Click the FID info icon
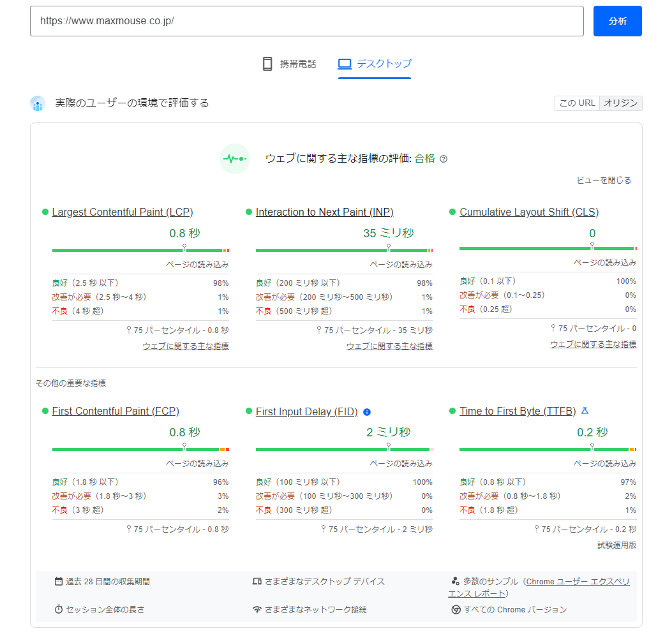This screenshot has width=672, height=636. tap(367, 412)
